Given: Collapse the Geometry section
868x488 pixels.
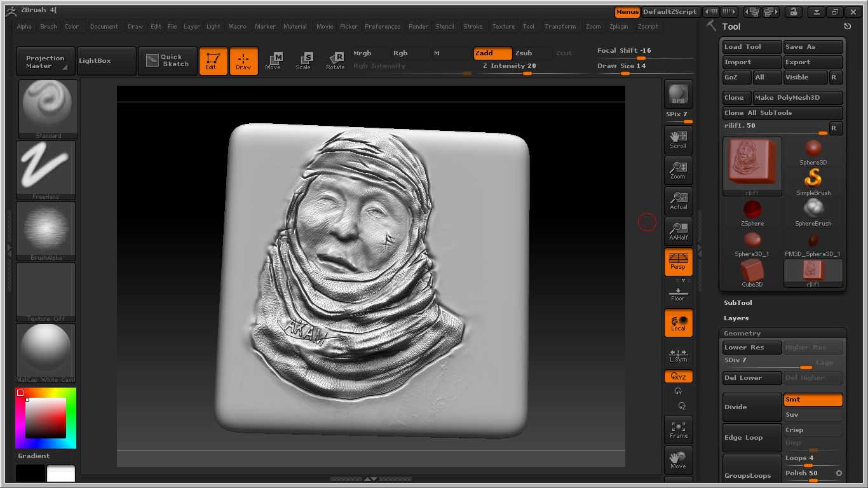Looking at the screenshot, I should coord(742,334).
